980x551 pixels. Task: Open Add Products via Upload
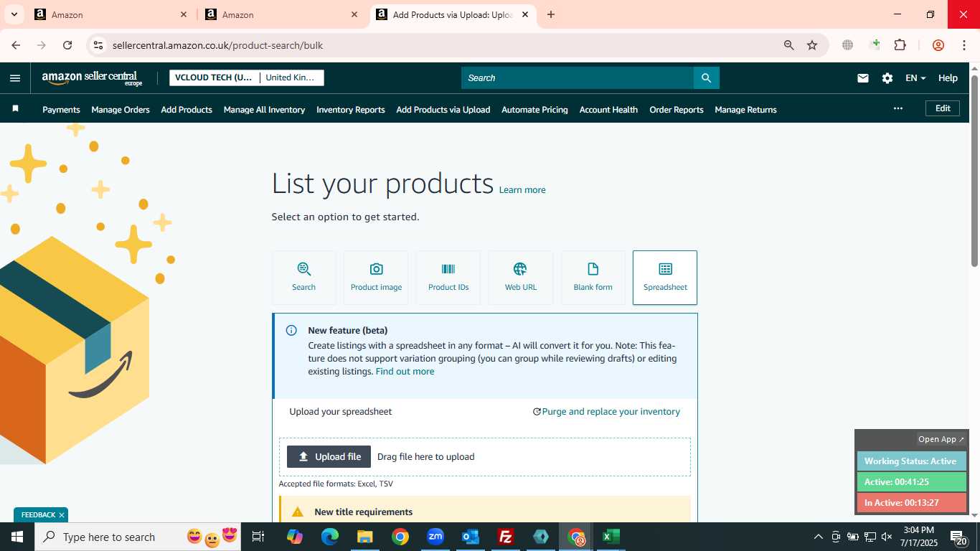pyautogui.click(x=443, y=110)
